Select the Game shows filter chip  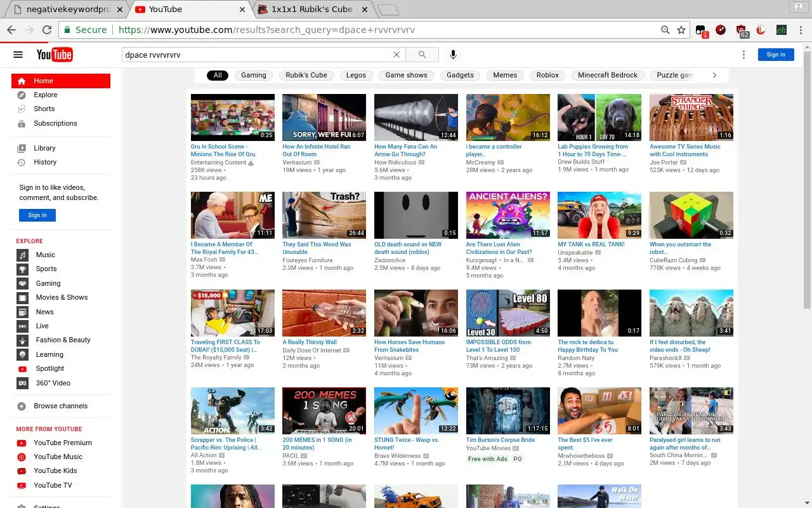point(407,75)
